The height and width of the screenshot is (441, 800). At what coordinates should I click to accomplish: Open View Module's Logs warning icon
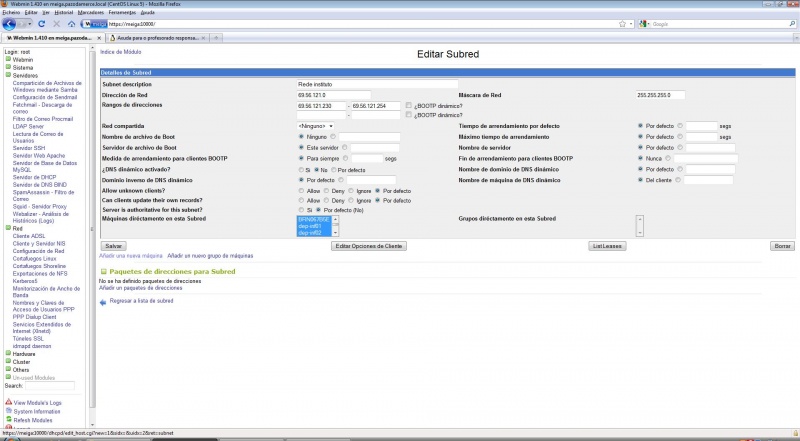click(x=8, y=402)
